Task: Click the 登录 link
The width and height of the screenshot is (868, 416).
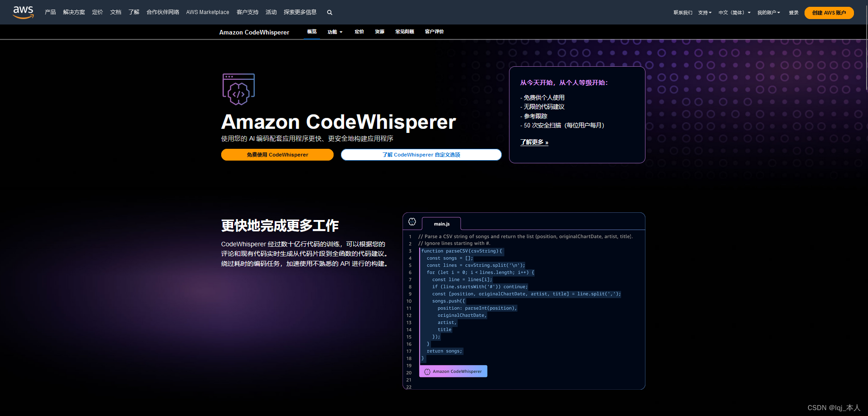Action: (794, 13)
